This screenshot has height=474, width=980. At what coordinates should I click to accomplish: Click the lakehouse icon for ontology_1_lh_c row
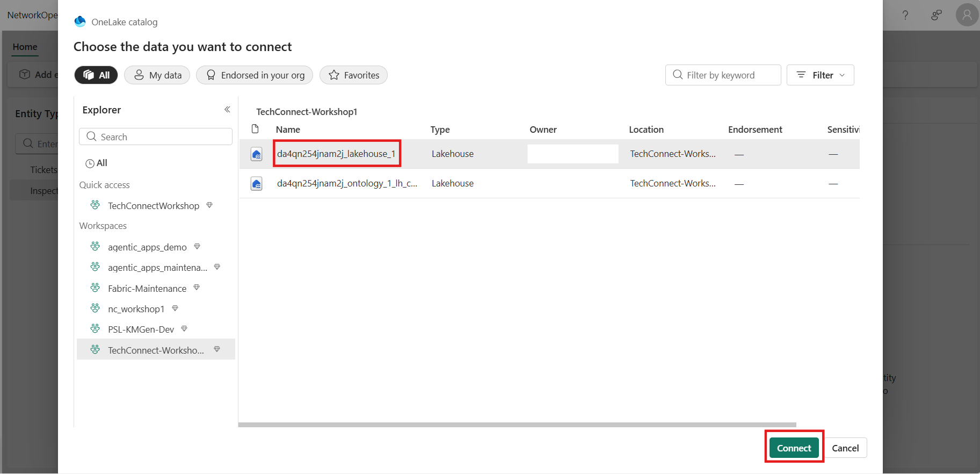257,184
